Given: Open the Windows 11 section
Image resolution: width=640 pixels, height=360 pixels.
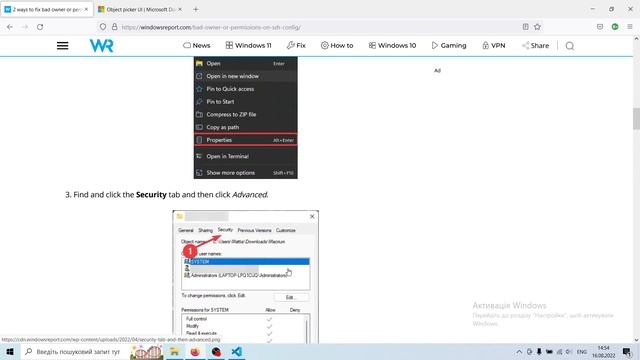Looking at the screenshot, I should tap(249, 45).
